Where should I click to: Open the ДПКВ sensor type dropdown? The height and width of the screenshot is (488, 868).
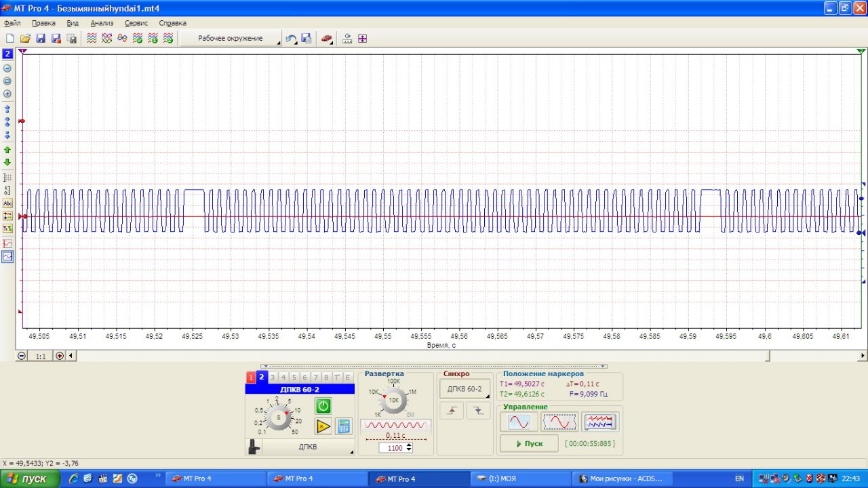(308, 447)
